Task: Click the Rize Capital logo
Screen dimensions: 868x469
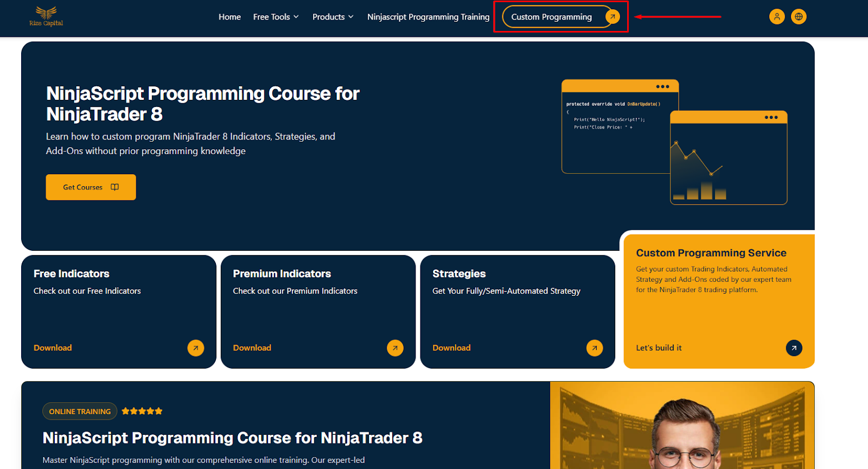Action: pos(46,16)
